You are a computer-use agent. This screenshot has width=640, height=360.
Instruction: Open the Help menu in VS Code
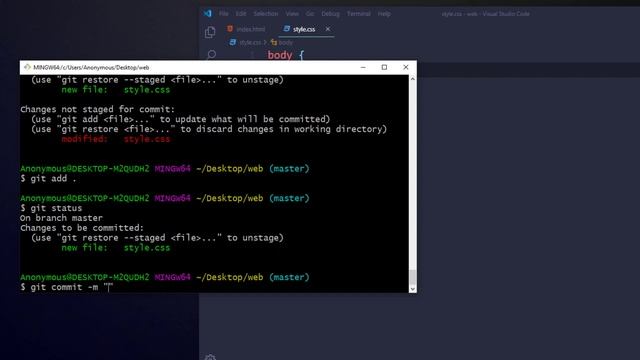384,13
